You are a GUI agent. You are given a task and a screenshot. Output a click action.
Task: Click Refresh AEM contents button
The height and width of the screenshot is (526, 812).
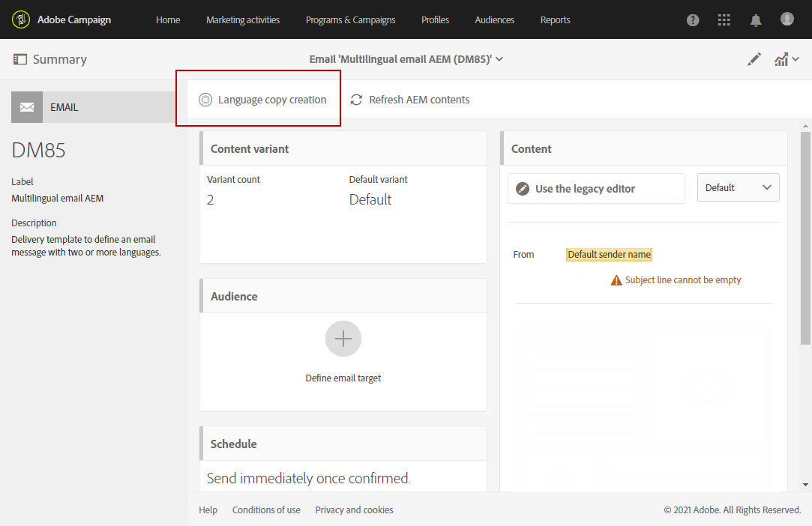[410, 100]
